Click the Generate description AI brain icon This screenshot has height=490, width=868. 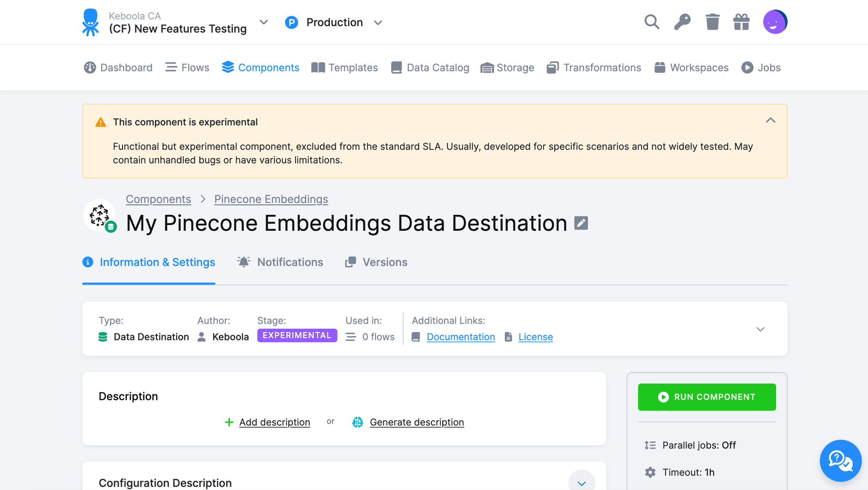358,422
